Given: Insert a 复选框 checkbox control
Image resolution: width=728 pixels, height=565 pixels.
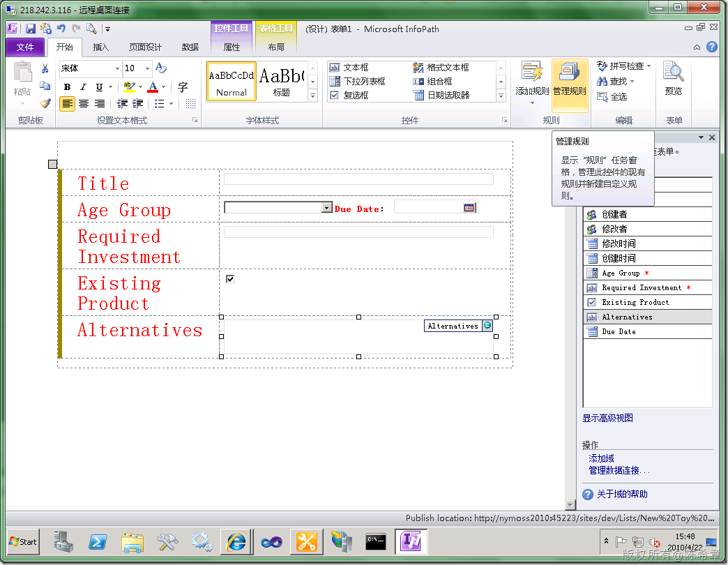Looking at the screenshot, I should tap(349, 96).
